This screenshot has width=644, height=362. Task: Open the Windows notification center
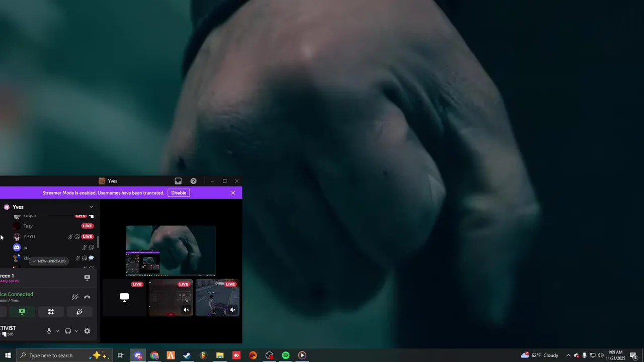[634, 355]
